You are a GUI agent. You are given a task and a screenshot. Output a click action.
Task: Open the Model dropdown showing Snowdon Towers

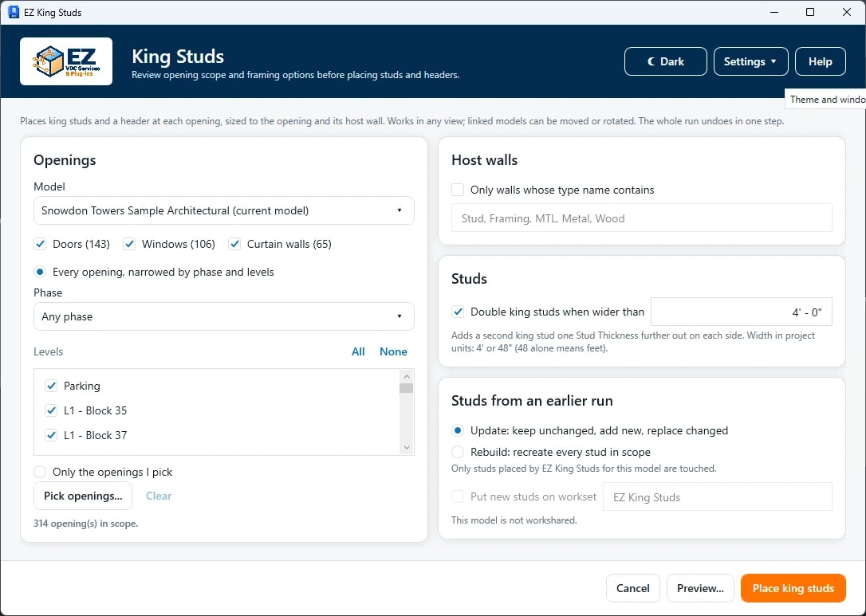(224, 210)
